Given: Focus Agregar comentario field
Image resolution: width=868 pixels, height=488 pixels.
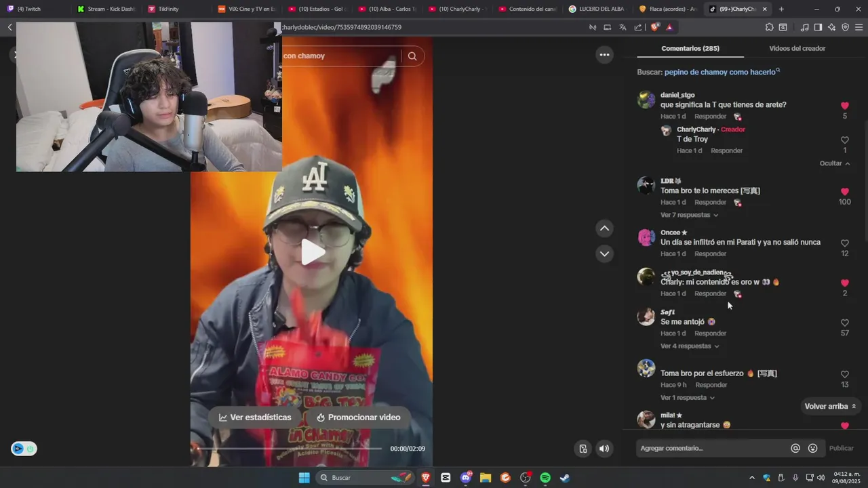Looking at the screenshot, I should coord(712,448).
